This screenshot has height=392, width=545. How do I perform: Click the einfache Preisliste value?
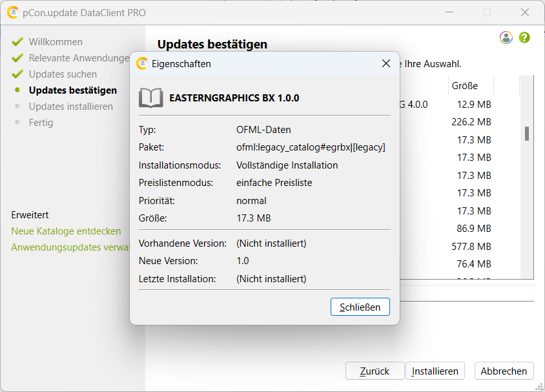click(274, 183)
